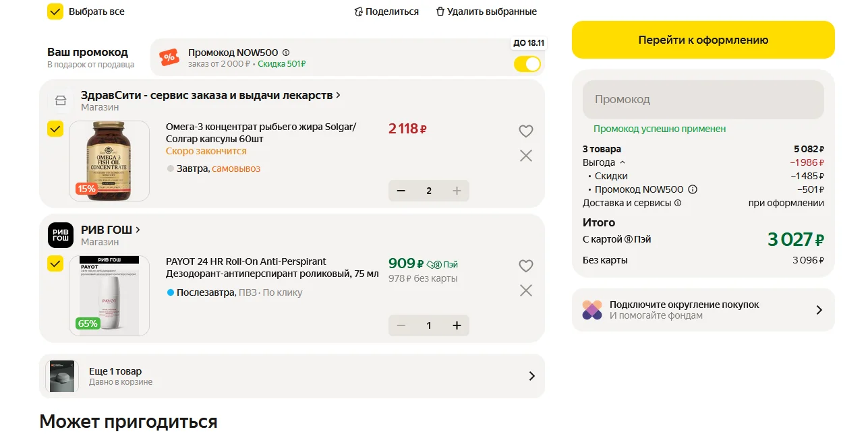Viewport: 868px width, 442px height.
Task: Click info icon beside Доставка и сервисы
Action: (x=678, y=203)
